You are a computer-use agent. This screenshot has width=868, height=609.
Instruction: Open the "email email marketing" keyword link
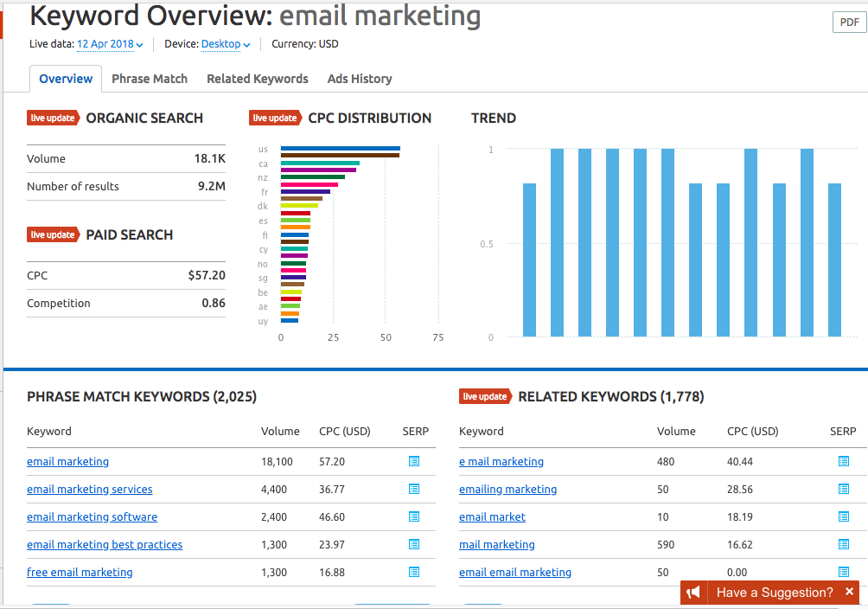coord(514,572)
